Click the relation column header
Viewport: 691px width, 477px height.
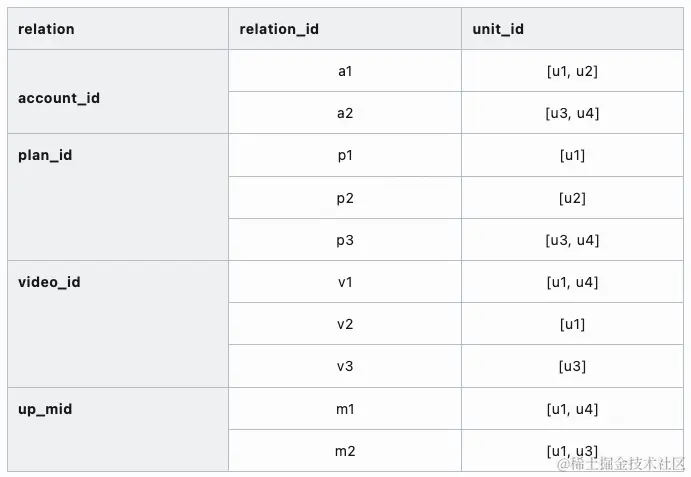(x=118, y=29)
